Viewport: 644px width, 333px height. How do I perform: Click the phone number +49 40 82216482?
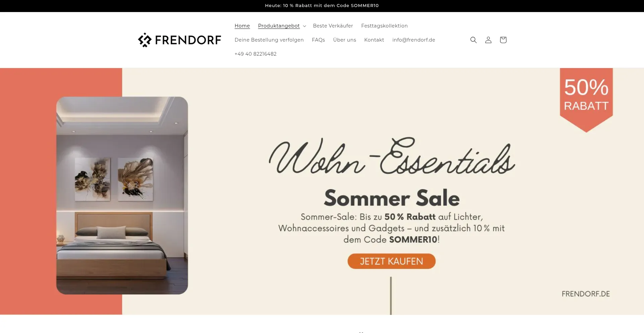(256, 54)
